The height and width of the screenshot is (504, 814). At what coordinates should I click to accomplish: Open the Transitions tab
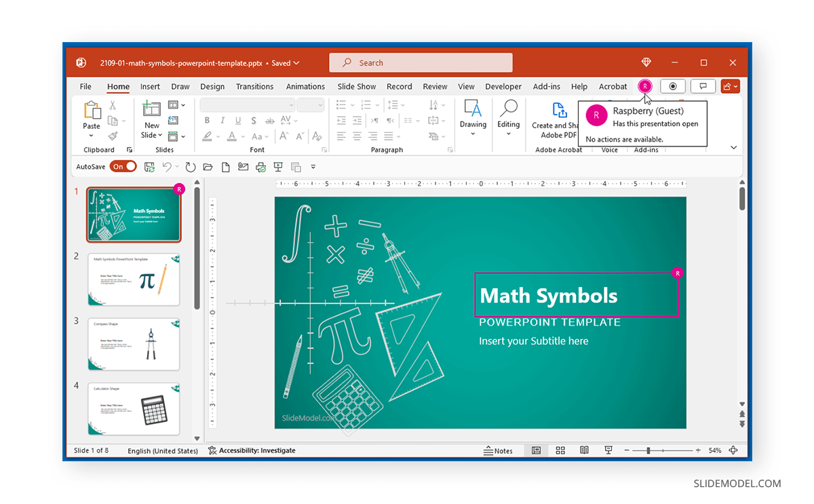(x=254, y=86)
